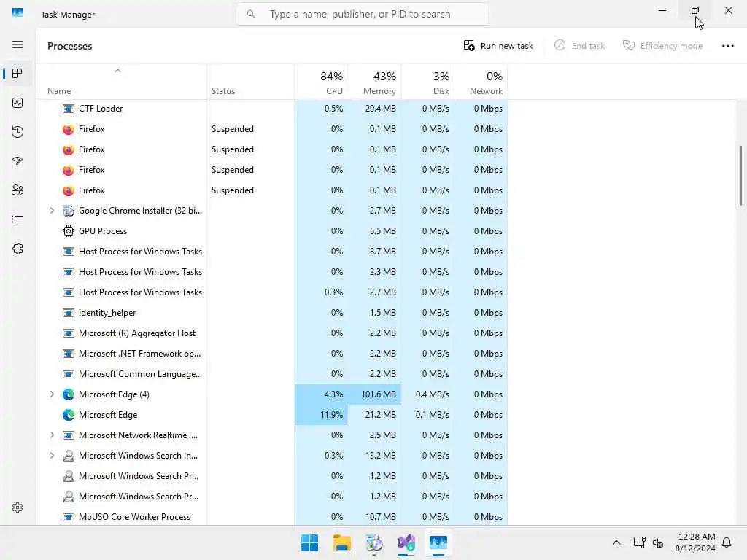Select the identity_helper process
This screenshot has width=747, height=560.
[x=271, y=313]
